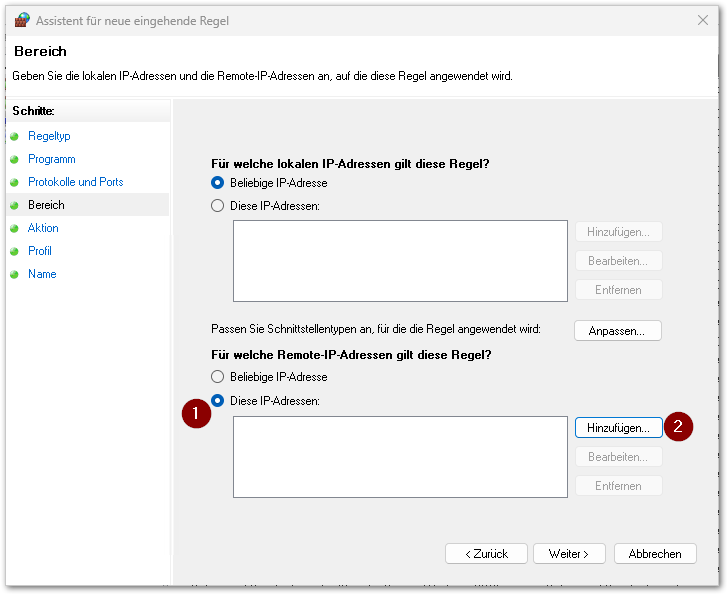Screen dimensions: 728x595
Task: Cancel the wizard with 'Abbrechen'
Action: (x=655, y=553)
